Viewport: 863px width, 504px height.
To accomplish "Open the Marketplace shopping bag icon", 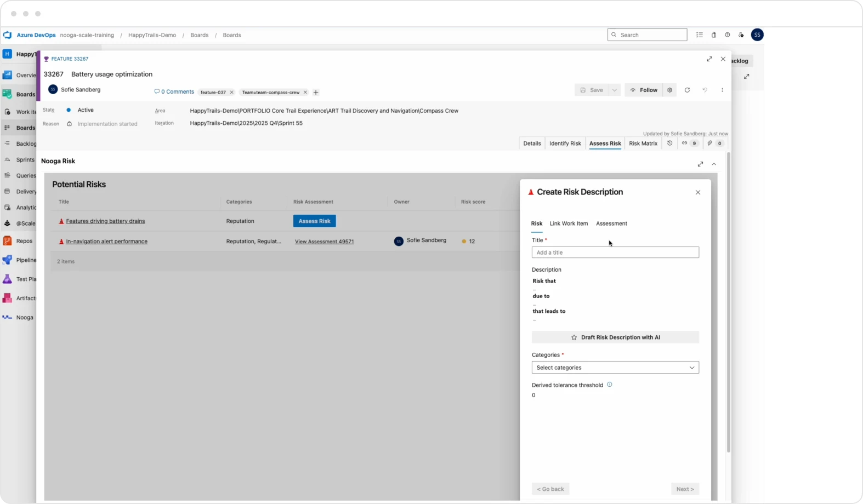I will (x=714, y=35).
